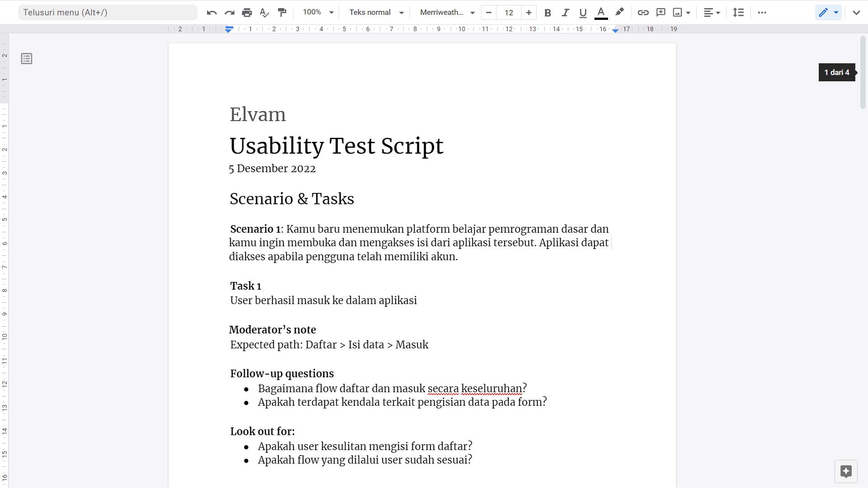This screenshot has height=488, width=868.
Task: Toggle underline formatting
Action: coord(583,13)
